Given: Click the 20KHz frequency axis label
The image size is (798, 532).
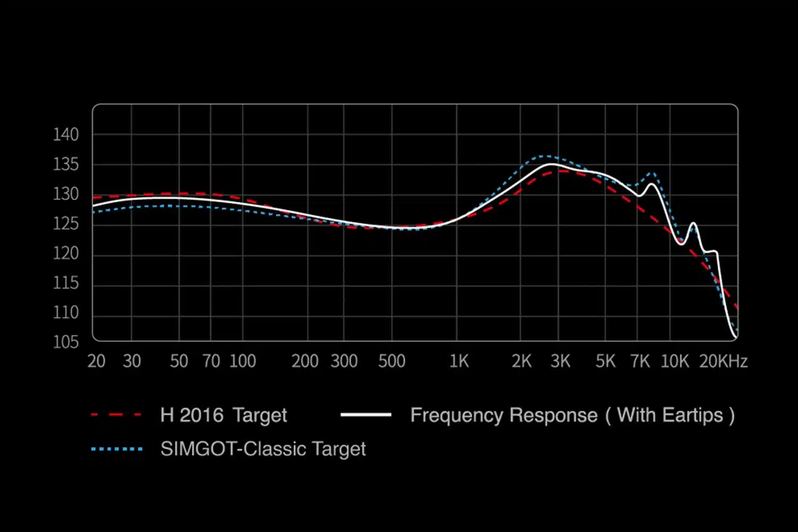Looking at the screenshot, I should [724, 361].
